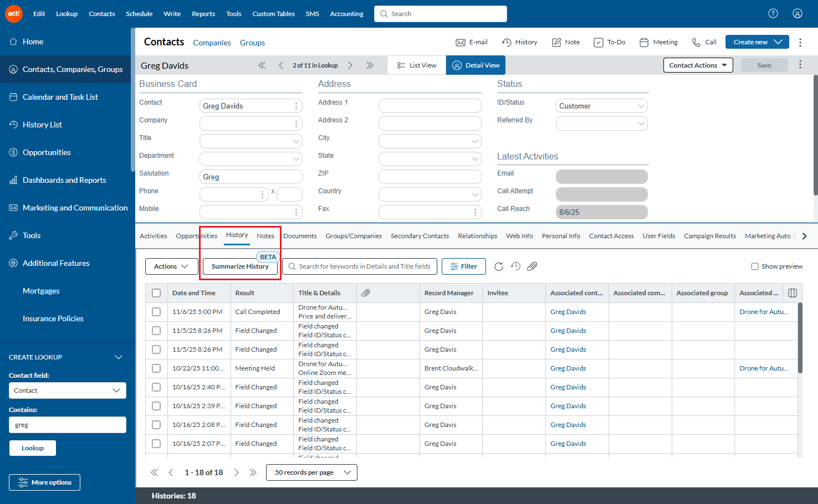Open the Contact field dropdown in Create Lookup

click(x=68, y=390)
